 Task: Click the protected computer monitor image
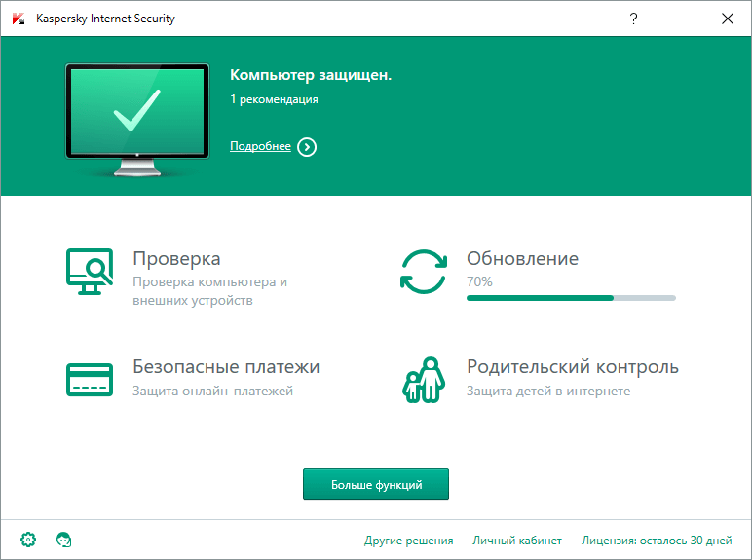(137, 120)
